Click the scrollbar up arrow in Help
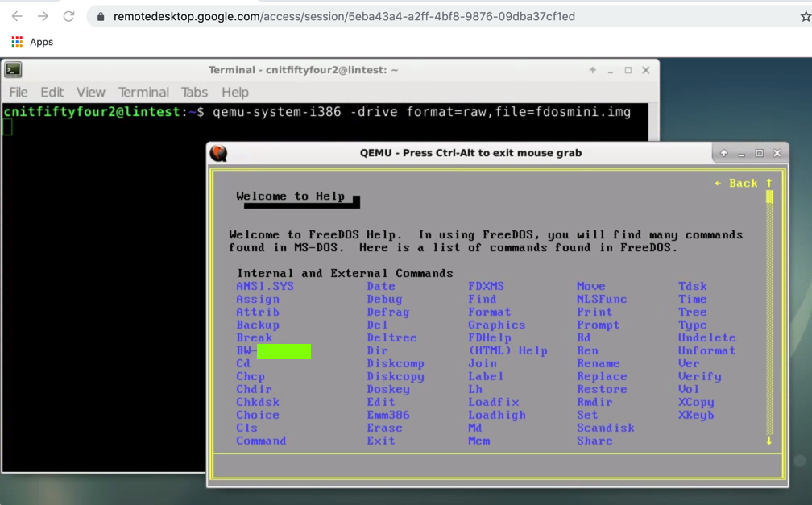 click(x=769, y=183)
